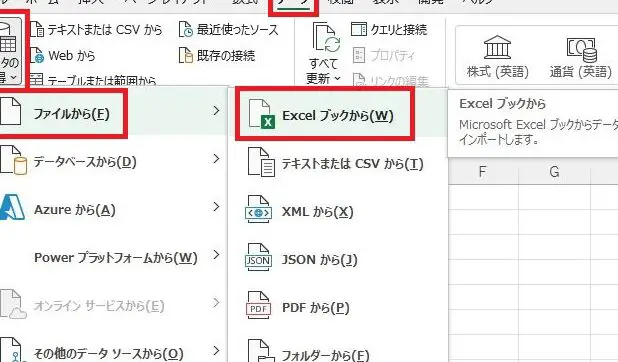The width and height of the screenshot is (618, 362).
Task: Expand その他のデータ ソースから(O) arrow
Action: (216, 350)
